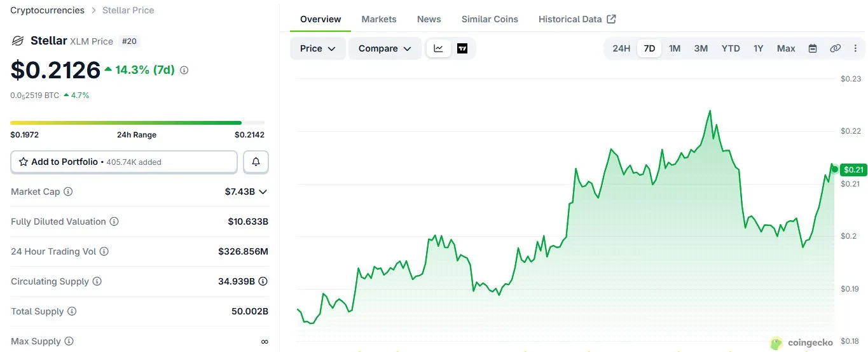Viewport: 868px width, 352px height.
Task: Select the 7D time range
Action: (649, 48)
